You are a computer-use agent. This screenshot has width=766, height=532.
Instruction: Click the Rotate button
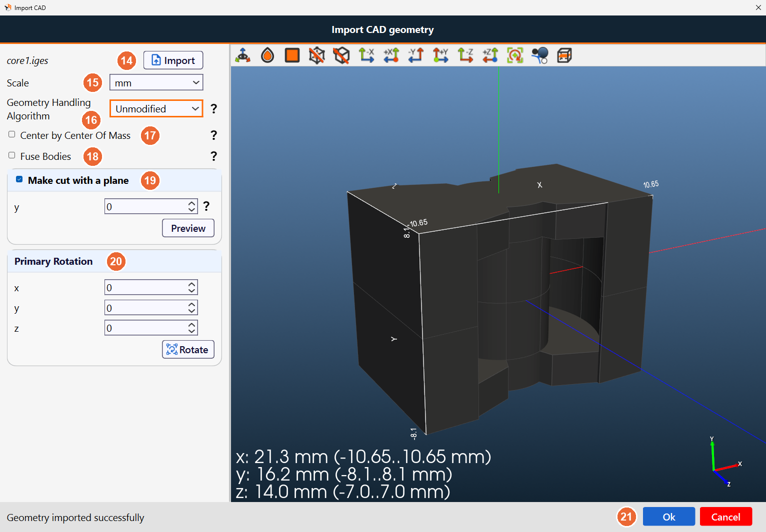coord(188,350)
